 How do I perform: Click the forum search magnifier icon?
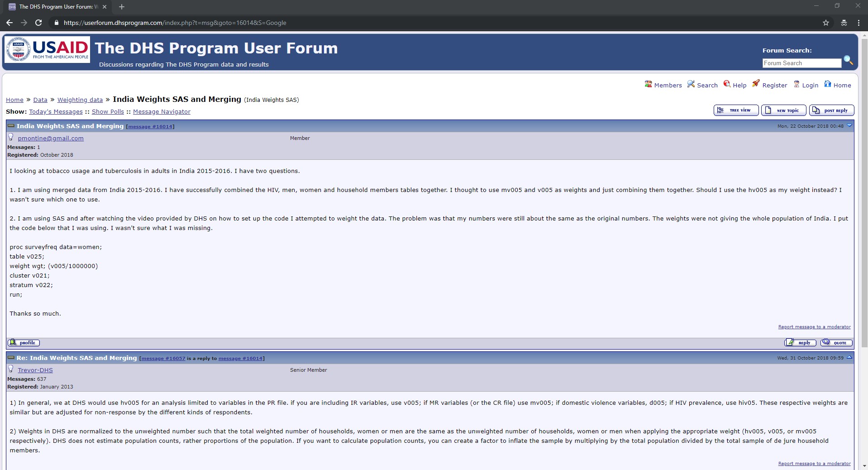click(x=848, y=60)
